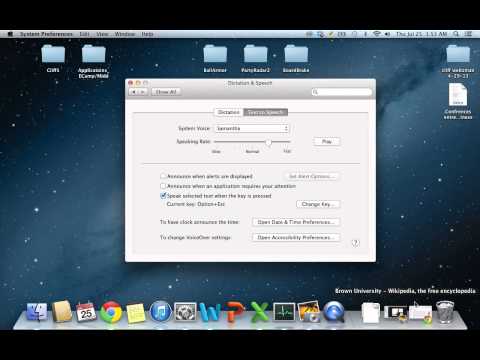Select the Text to Speech tab
Viewport: 480px width, 360px height.
pyautogui.click(x=266, y=112)
